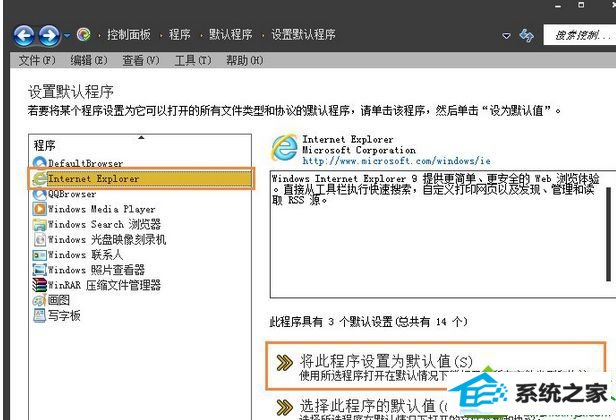Screen dimensions: 616x420
Task: Click the Forward navigation arrow
Action: (x=49, y=36)
